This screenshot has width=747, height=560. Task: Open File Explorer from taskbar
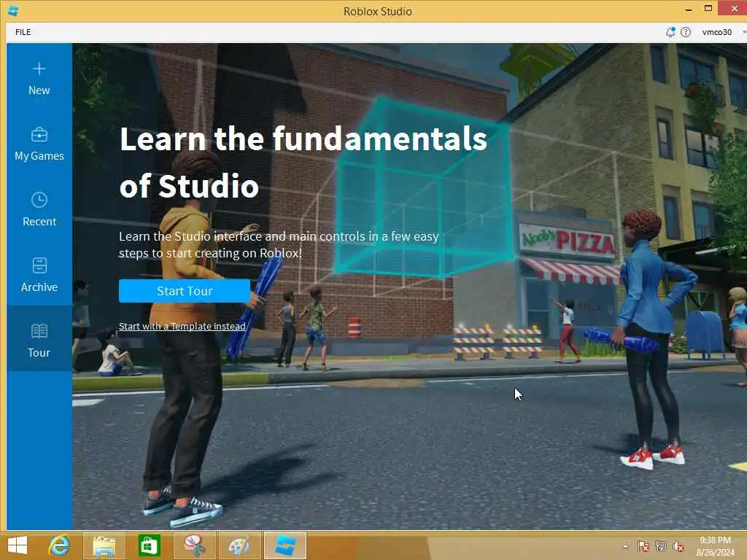click(104, 545)
